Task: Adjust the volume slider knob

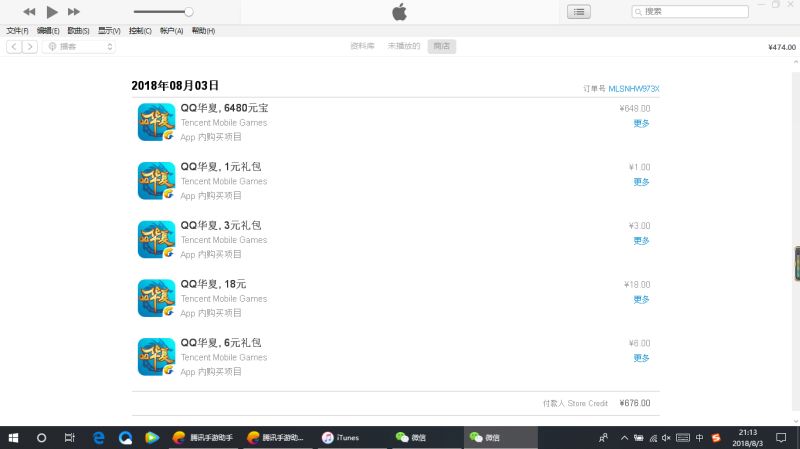Action: pos(189,12)
